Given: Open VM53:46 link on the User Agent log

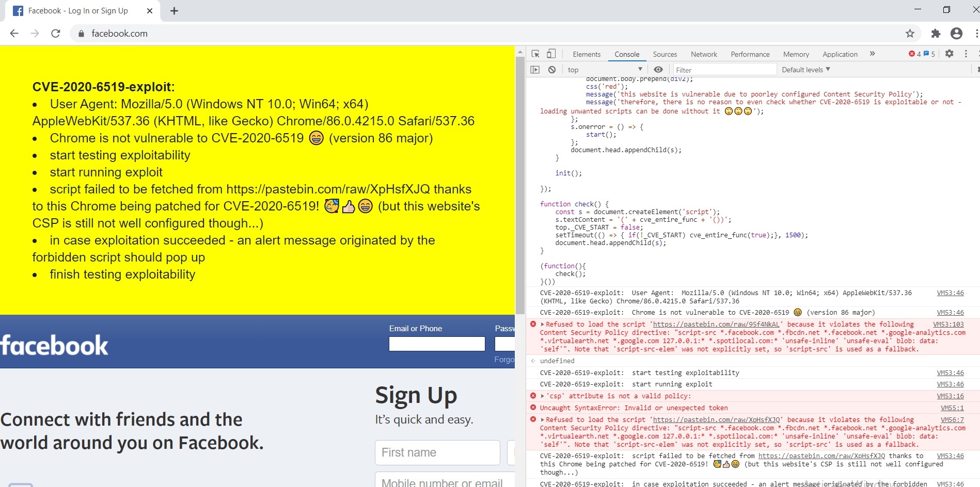Looking at the screenshot, I should 950,293.
